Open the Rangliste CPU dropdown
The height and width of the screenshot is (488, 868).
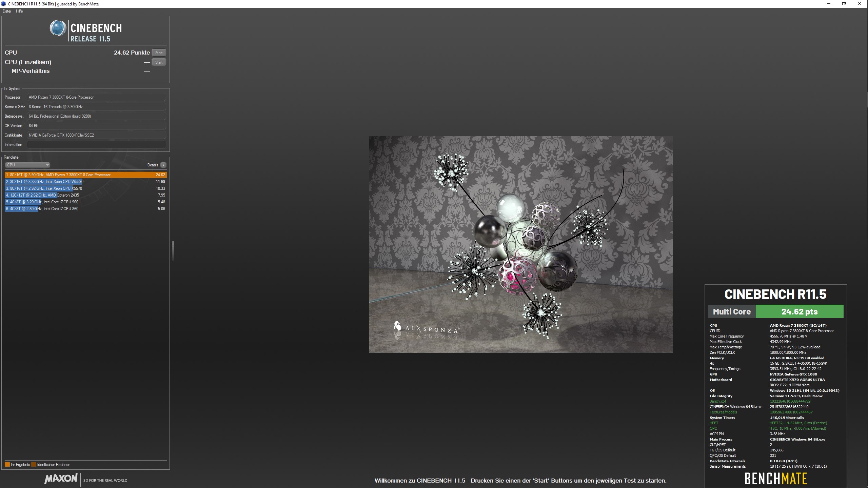coord(27,165)
